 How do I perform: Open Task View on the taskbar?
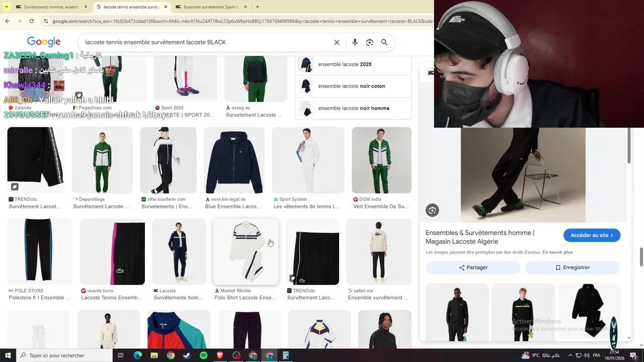click(x=121, y=355)
